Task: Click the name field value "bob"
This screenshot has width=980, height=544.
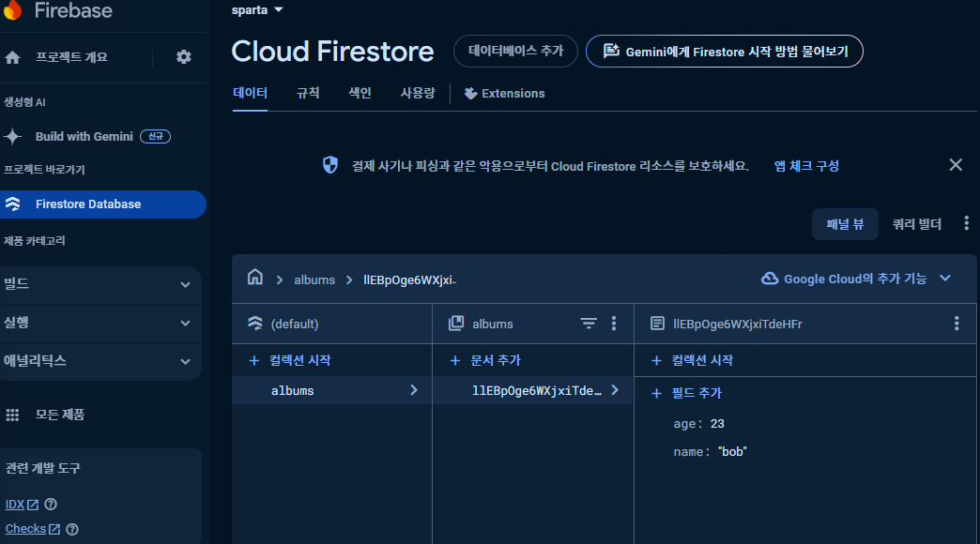Action: [732, 451]
